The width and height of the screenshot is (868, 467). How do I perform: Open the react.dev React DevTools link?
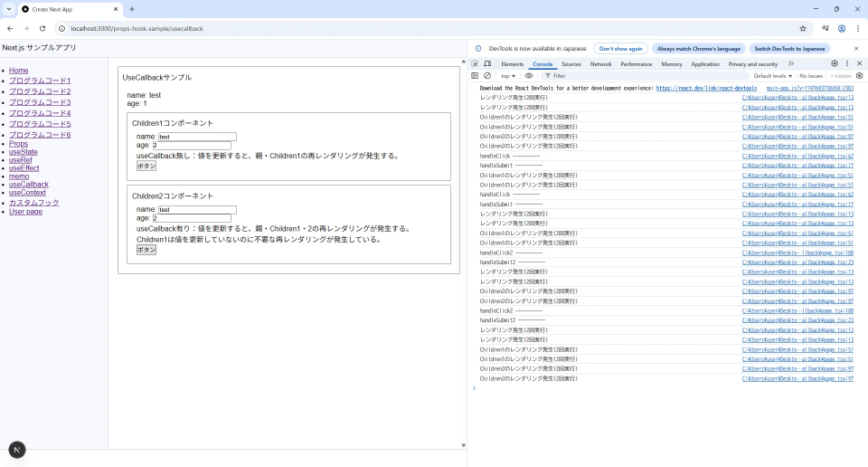[x=706, y=88]
